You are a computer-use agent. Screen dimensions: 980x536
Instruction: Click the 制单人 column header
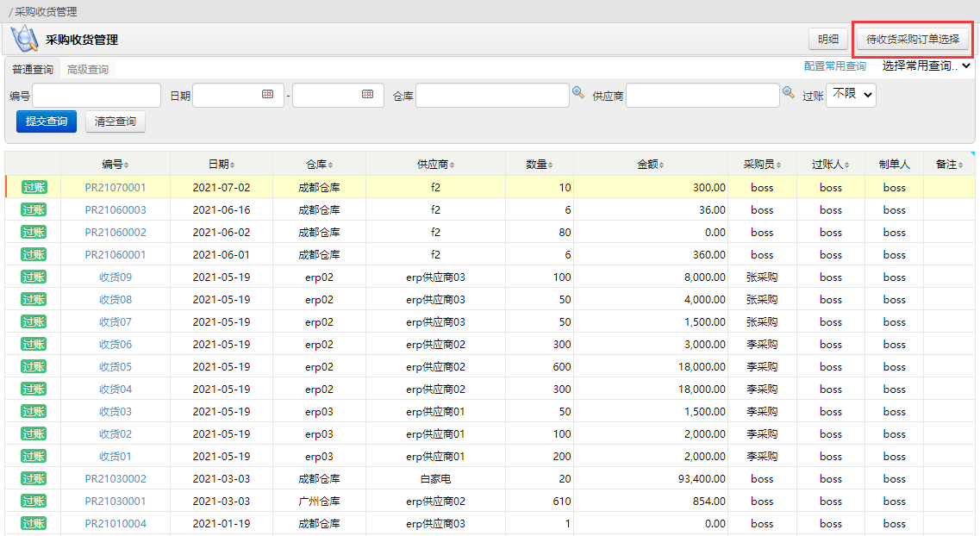click(895, 165)
